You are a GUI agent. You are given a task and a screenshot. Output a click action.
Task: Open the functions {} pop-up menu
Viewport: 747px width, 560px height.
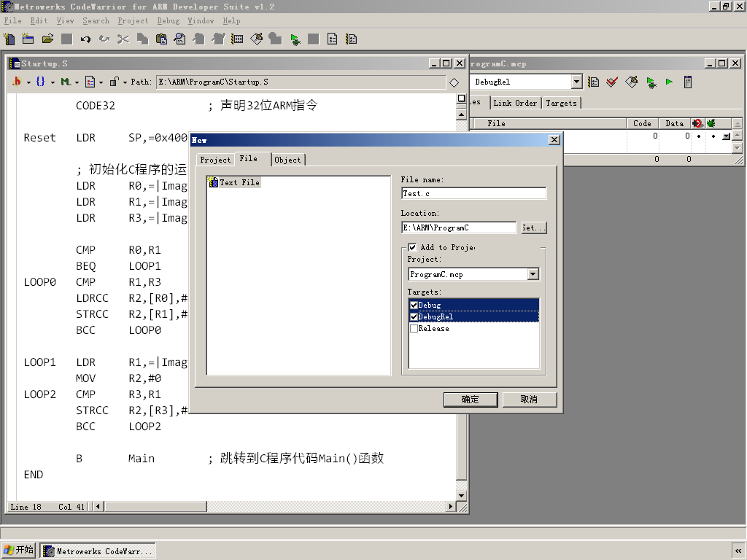click(x=45, y=82)
